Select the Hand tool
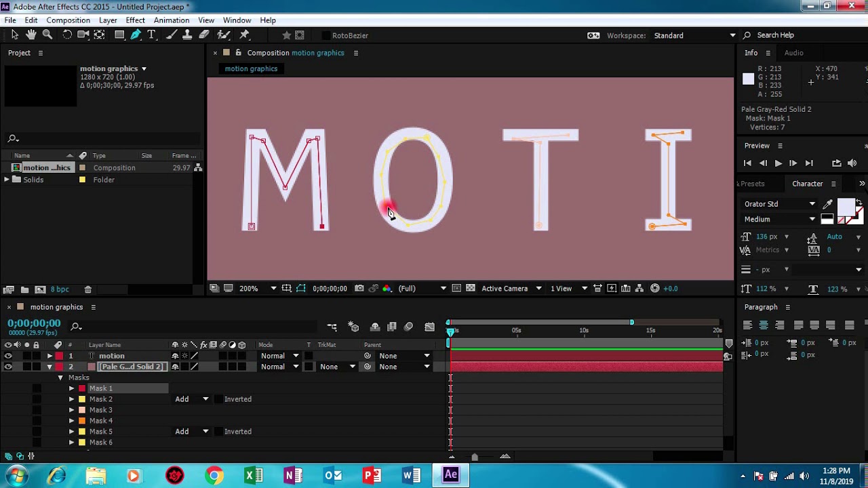 coord(31,35)
